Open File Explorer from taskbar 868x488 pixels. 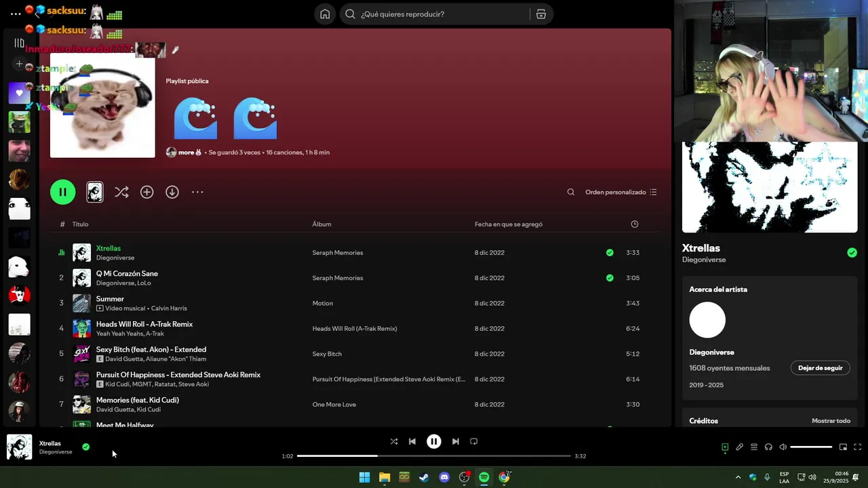[384, 477]
